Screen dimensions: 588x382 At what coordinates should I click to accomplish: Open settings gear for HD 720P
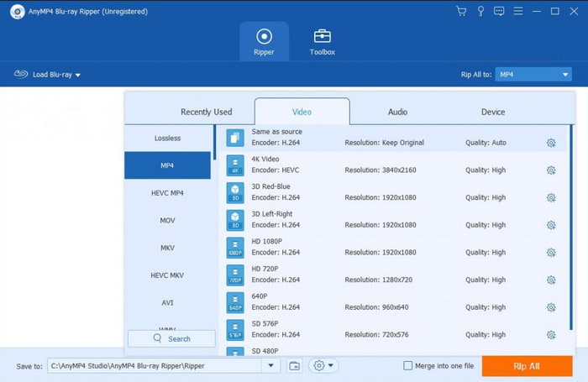[551, 280]
